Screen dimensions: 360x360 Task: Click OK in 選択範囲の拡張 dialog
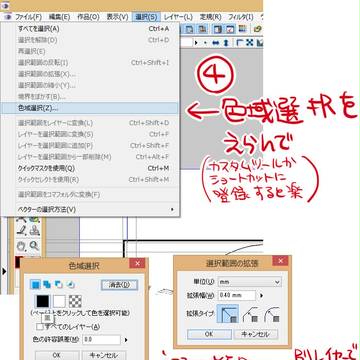(209, 334)
